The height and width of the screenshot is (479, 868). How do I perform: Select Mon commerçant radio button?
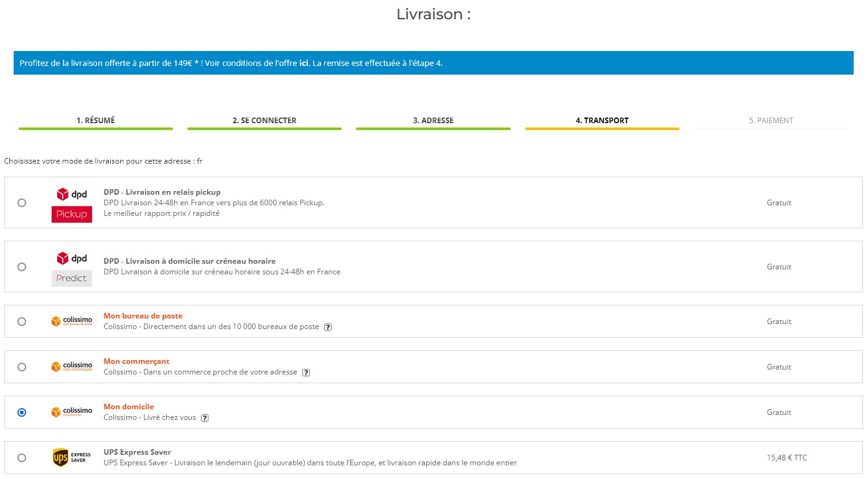[x=22, y=367]
